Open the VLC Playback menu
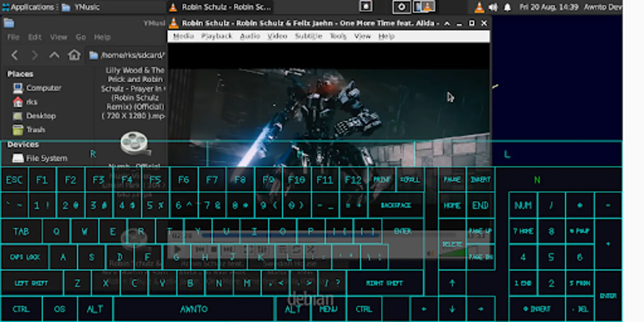 pyautogui.click(x=216, y=36)
